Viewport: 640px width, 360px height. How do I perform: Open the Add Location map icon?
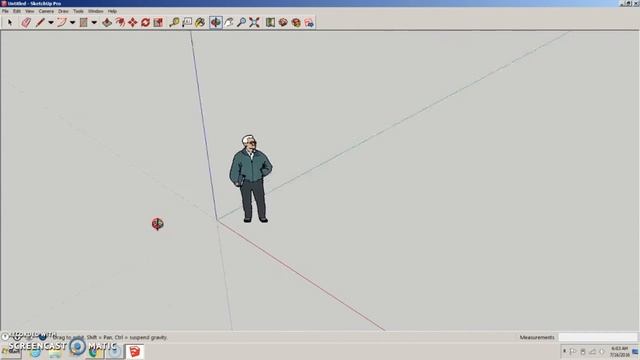click(270, 22)
